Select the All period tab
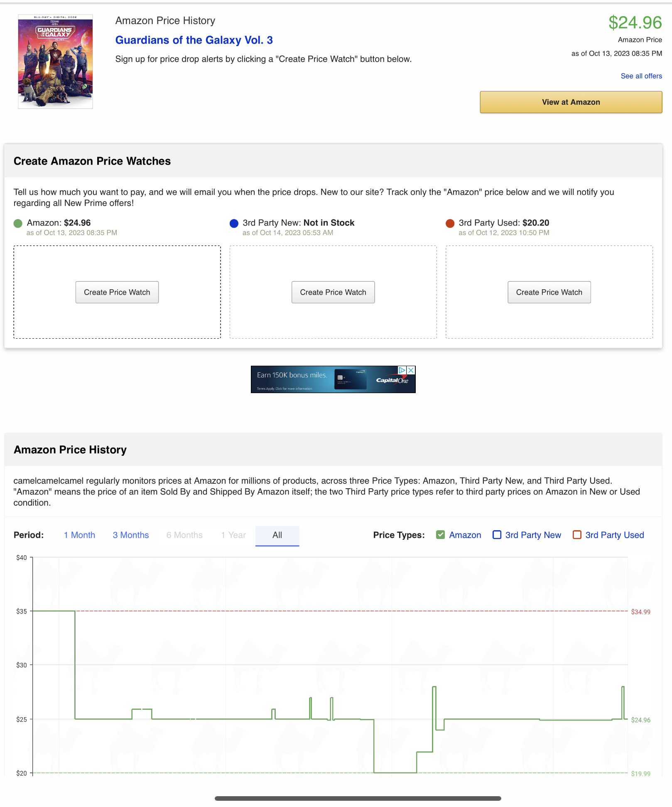The height and width of the screenshot is (807, 672). tap(277, 535)
